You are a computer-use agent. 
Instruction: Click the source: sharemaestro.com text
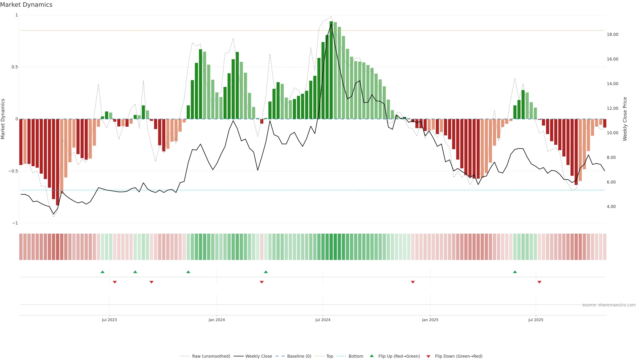click(x=609, y=305)
